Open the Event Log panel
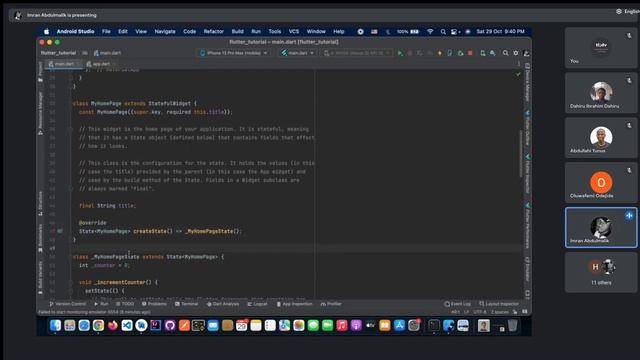Screen dimensions: 640x360 458,304
